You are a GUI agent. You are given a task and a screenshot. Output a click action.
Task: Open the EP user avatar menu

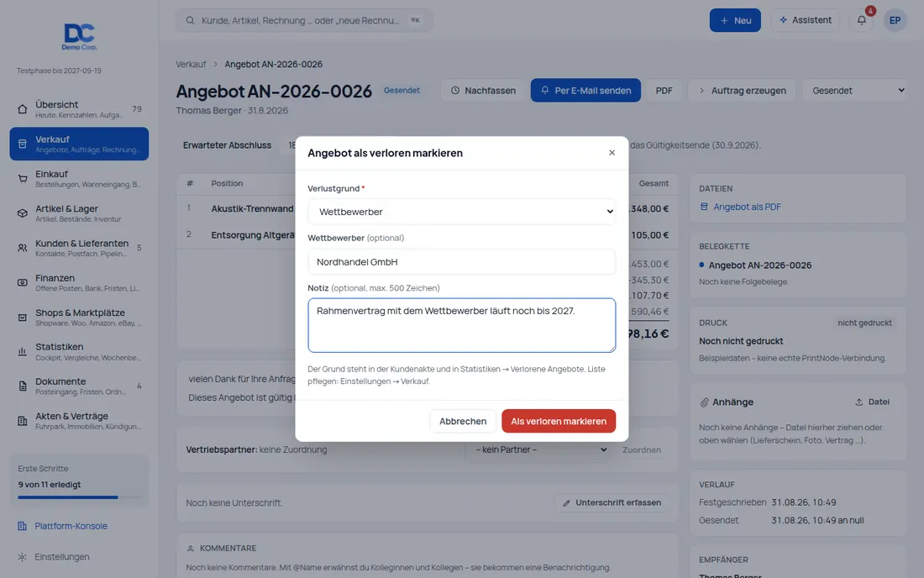coord(895,20)
